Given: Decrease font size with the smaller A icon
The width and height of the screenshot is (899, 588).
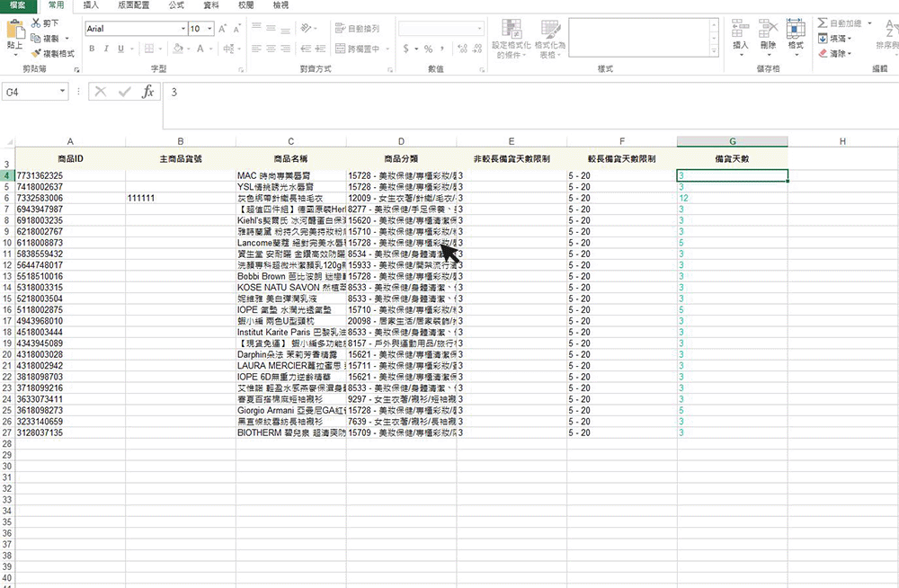Looking at the screenshot, I should pyautogui.click(x=236, y=29).
